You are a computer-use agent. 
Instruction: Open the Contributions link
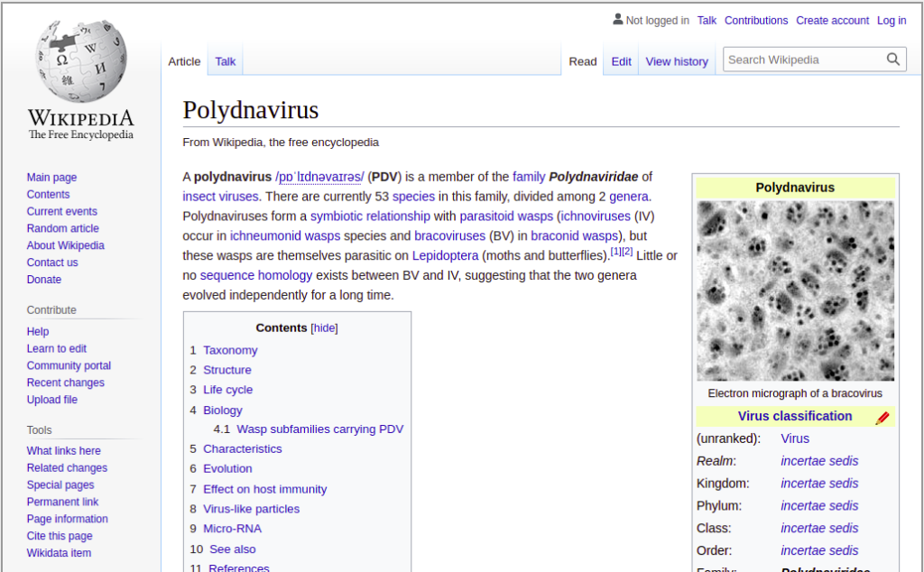pos(756,21)
